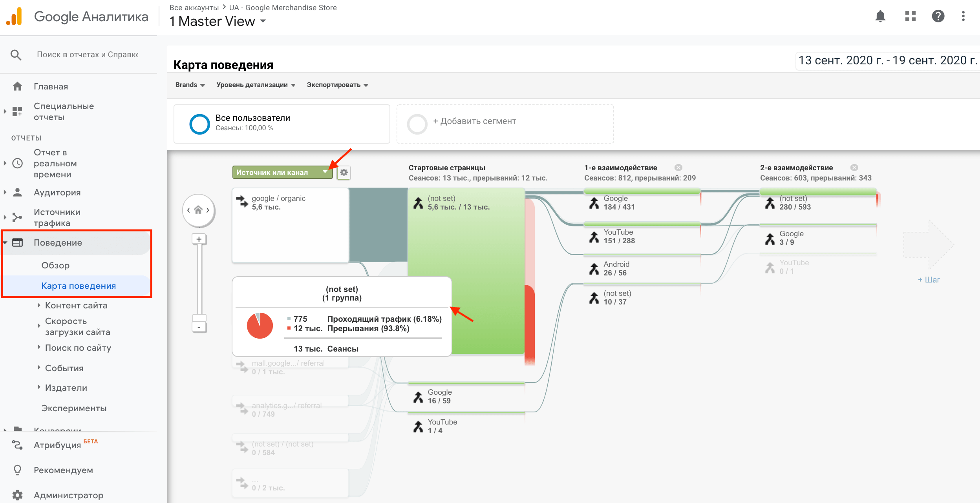Viewport: 980px width, 503px height.
Task: Expand Контент сайта submenu
Action: [x=38, y=305]
